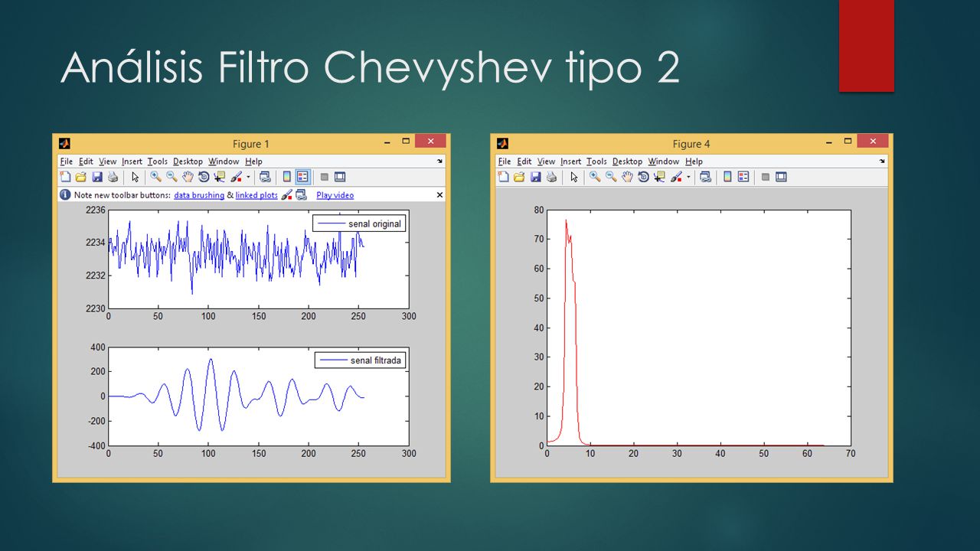Activate Brush data tool in Figure 1
980x551 pixels.
[236, 177]
